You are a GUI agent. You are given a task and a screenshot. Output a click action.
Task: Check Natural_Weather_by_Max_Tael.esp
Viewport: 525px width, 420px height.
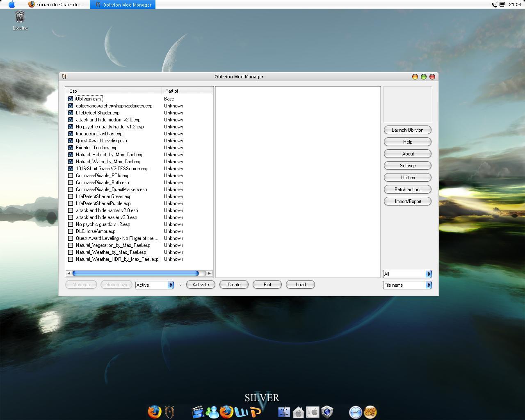click(x=71, y=252)
